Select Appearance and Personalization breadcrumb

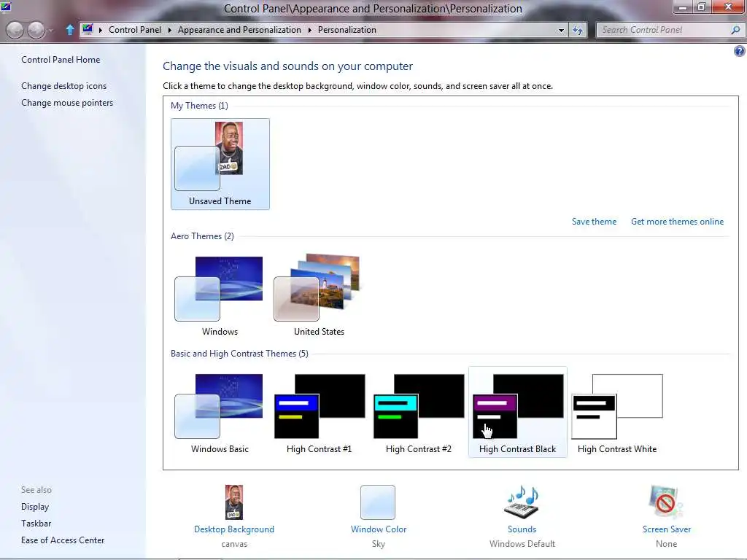[239, 30]
